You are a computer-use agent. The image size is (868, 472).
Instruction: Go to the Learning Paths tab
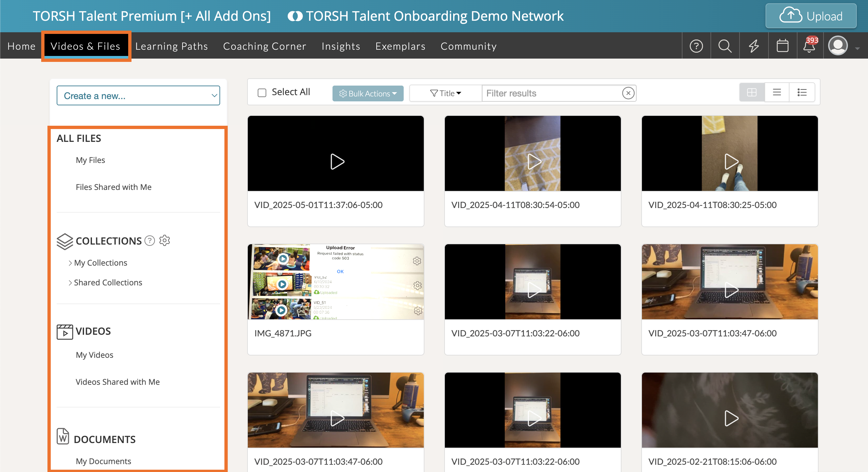point(171,46)
